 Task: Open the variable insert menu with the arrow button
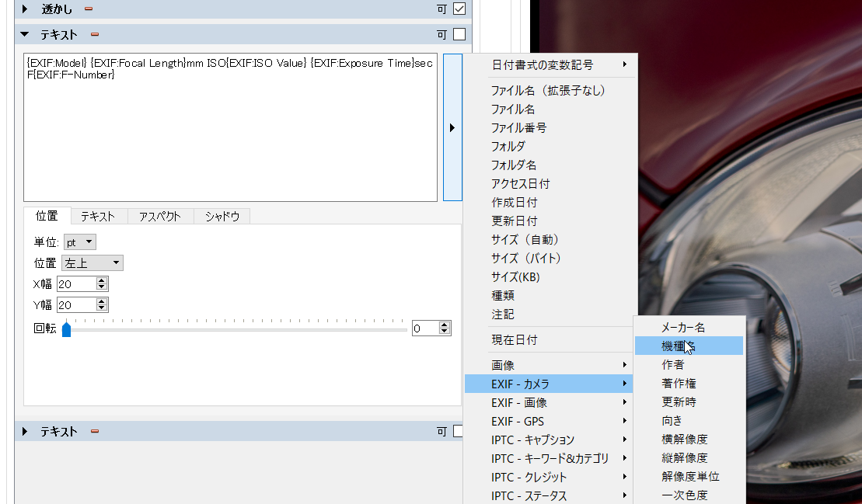point(453,128)
